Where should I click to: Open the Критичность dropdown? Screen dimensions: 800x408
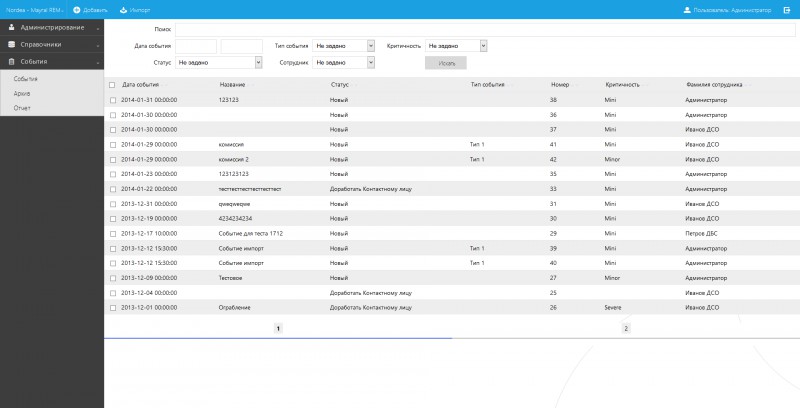tap(456, 46)
